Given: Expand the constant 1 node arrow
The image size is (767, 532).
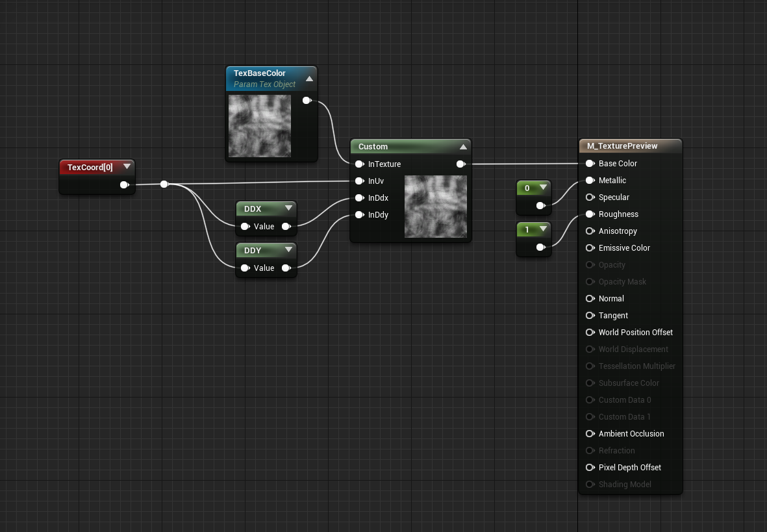Looking at the screenshot, I should click(543, 229).
